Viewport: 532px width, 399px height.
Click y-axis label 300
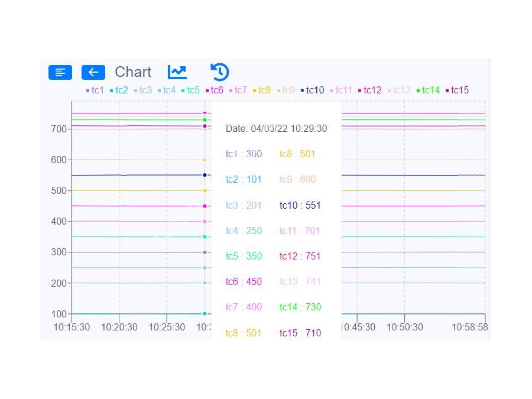coord(59,252)
